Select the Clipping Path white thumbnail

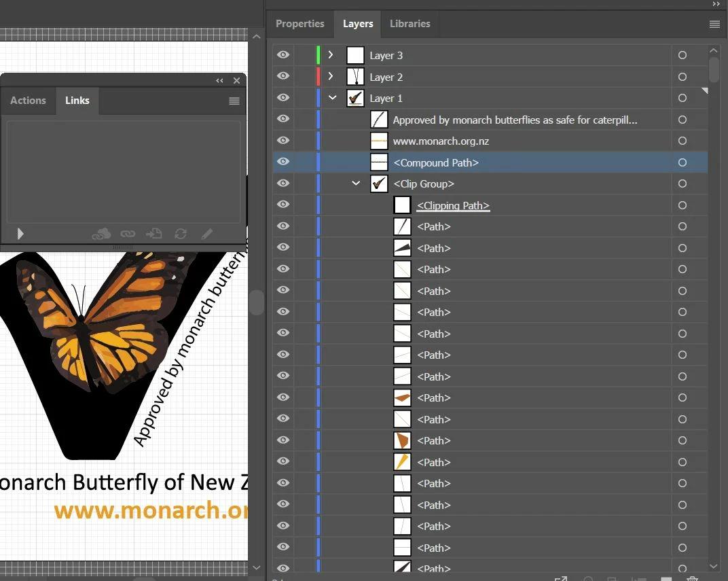click(402, 205)
